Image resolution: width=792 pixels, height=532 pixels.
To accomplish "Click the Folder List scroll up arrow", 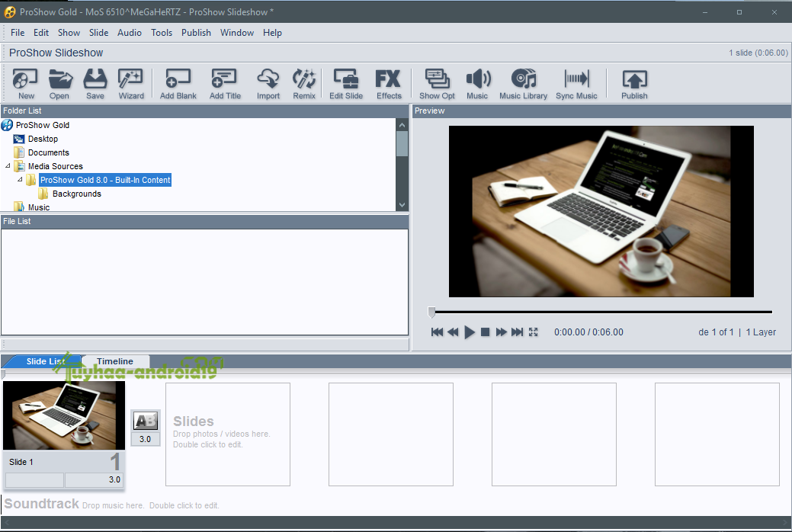I will click(402, 125).
